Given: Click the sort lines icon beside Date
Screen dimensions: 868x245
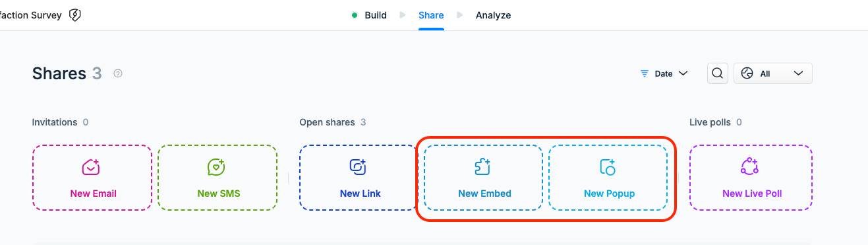Looking at the screenshot, I should [x=645, y=74].
